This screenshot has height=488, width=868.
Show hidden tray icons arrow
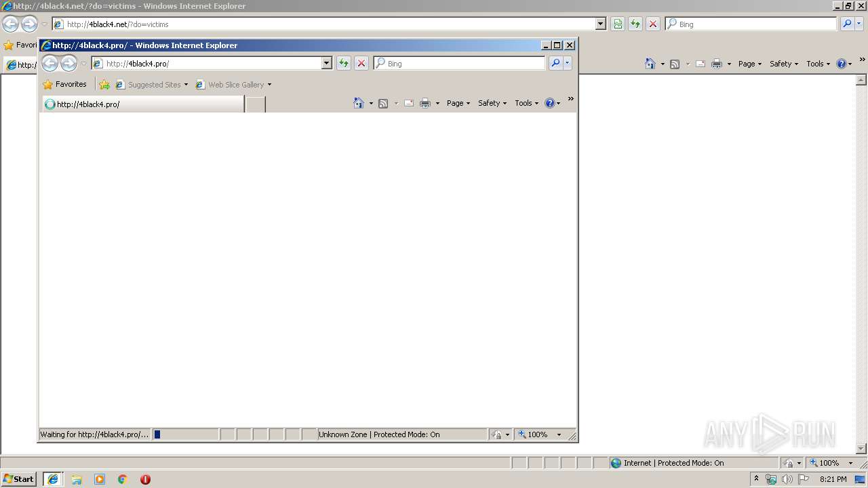tap(756, 479)
